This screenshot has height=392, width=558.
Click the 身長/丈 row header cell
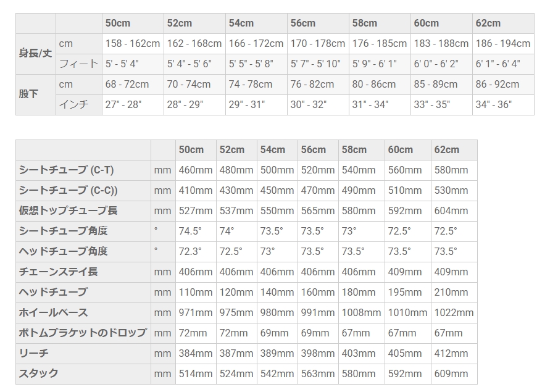(x=35, y=54)
